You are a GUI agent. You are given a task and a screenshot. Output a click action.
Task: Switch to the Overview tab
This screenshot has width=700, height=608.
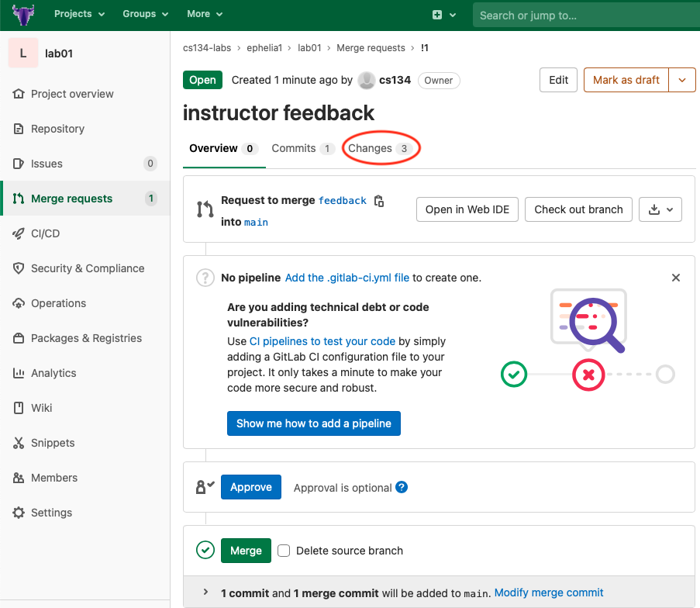(x=224, y=148)
